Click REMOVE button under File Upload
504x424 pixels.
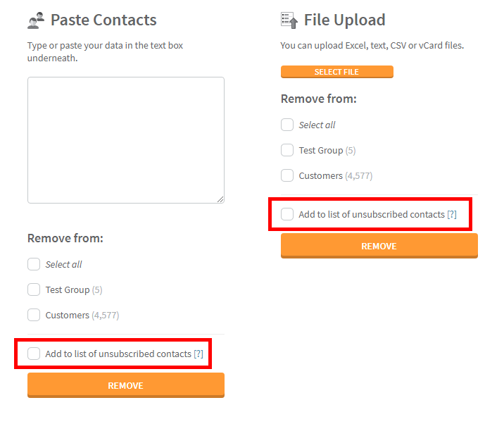coord(379,246)
